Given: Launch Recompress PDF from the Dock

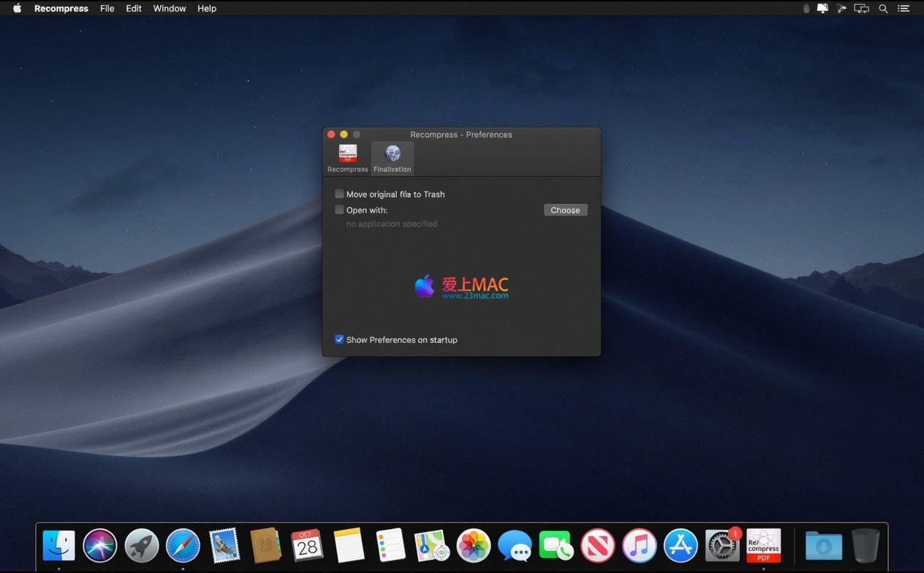Looking at the screenshot, I should (x=763, y=545).
